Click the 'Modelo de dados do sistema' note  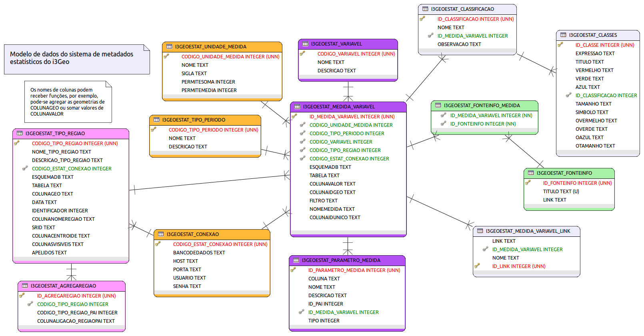tap(77, 59)
